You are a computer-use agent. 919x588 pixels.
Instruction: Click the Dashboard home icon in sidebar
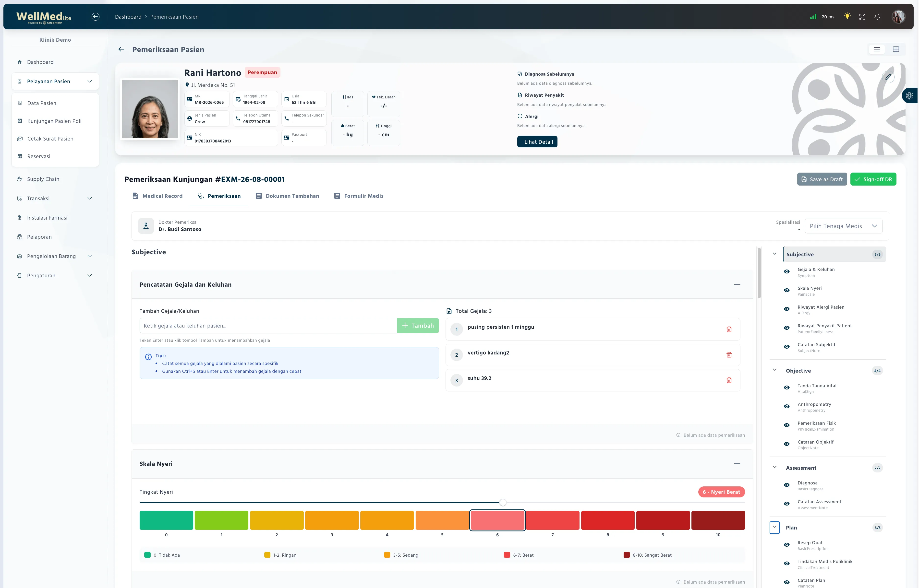(x=20, y=62)
